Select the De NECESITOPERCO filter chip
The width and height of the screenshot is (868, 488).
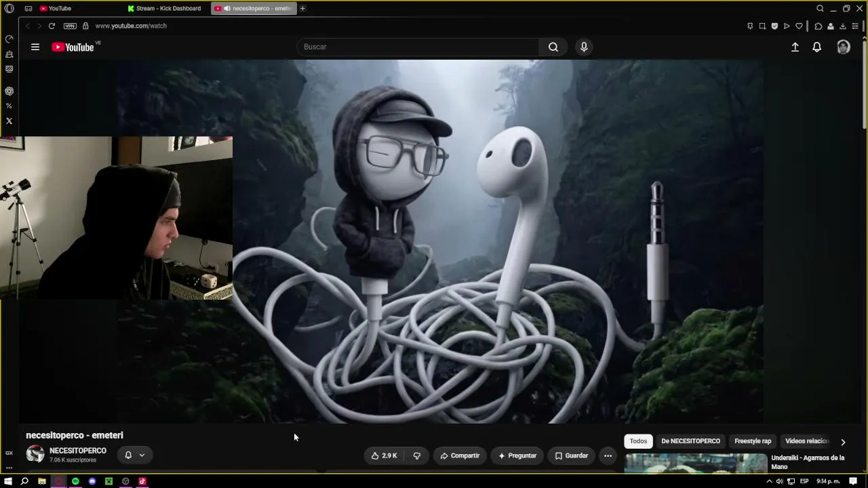click(690, 441)
